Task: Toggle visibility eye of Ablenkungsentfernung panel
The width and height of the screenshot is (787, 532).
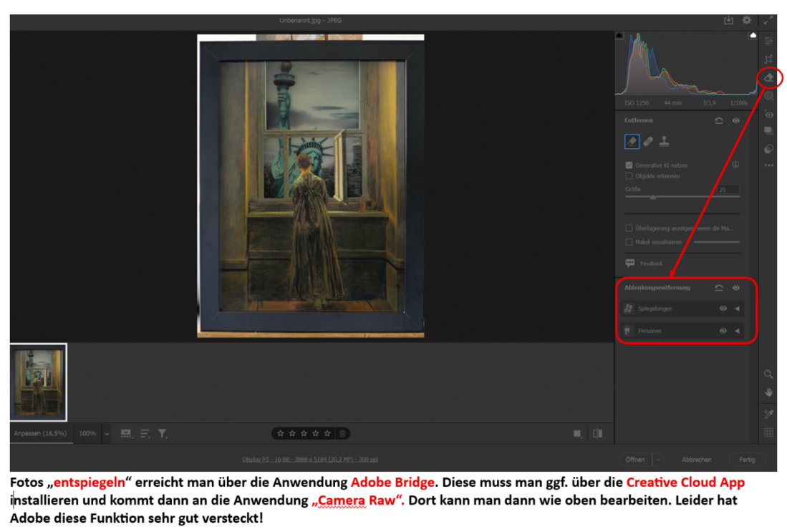Action: 736,288
